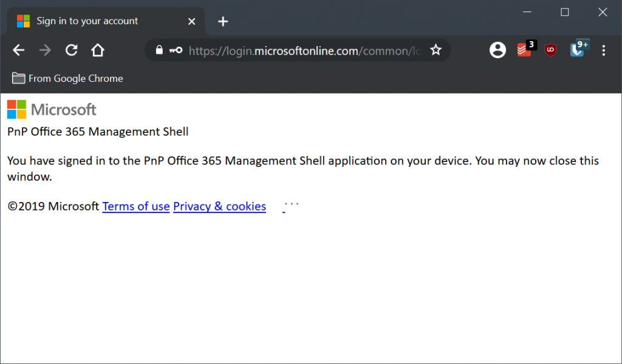The height and width of the screenshot is (364, 622).
Task: Click the login.microsoftonline.com address field
Action: tap(305, 51)
